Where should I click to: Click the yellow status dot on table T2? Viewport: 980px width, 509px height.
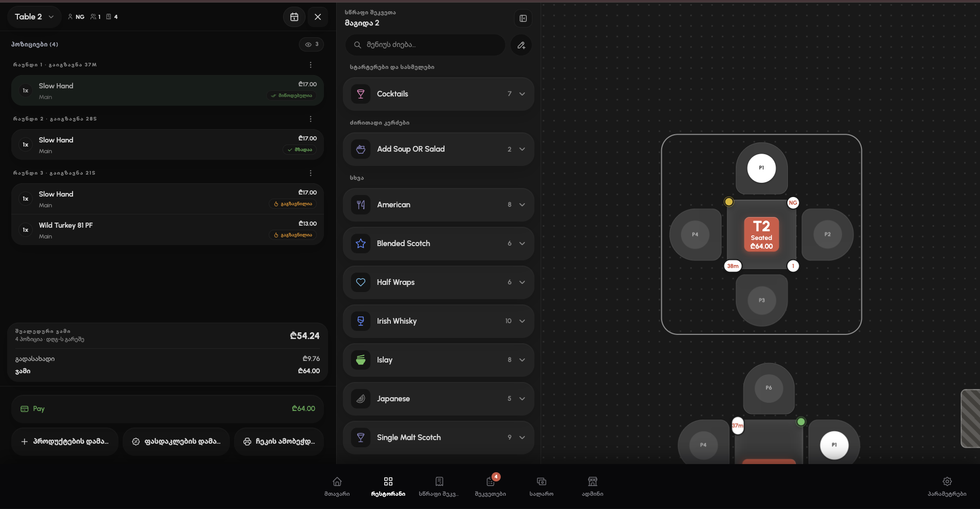click(x=729, y=202)
